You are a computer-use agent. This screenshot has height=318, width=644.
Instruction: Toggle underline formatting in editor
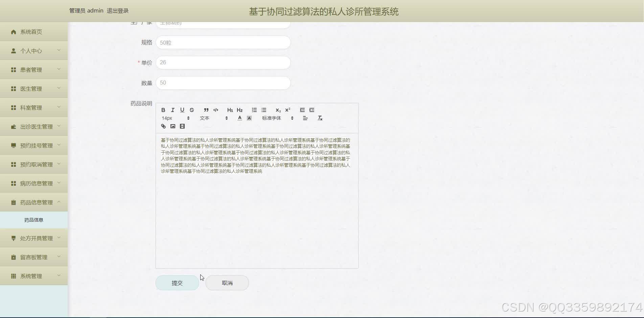pyautogui.click(x=182, y=110)
